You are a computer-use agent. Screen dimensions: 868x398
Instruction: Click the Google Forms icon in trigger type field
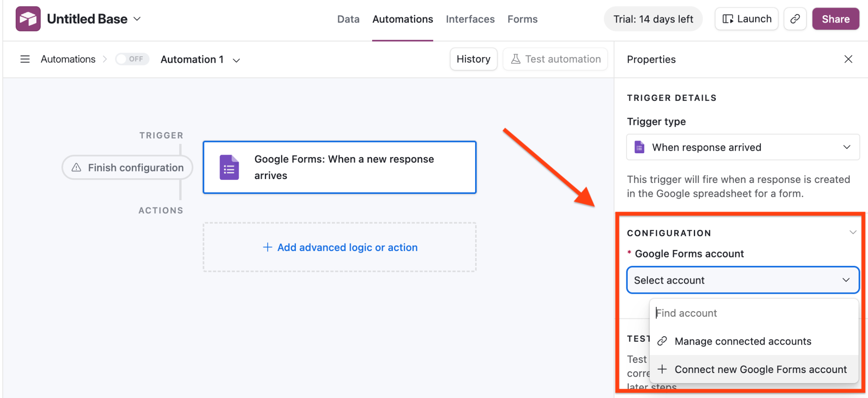pyautogui.click(x=640, y=147)
